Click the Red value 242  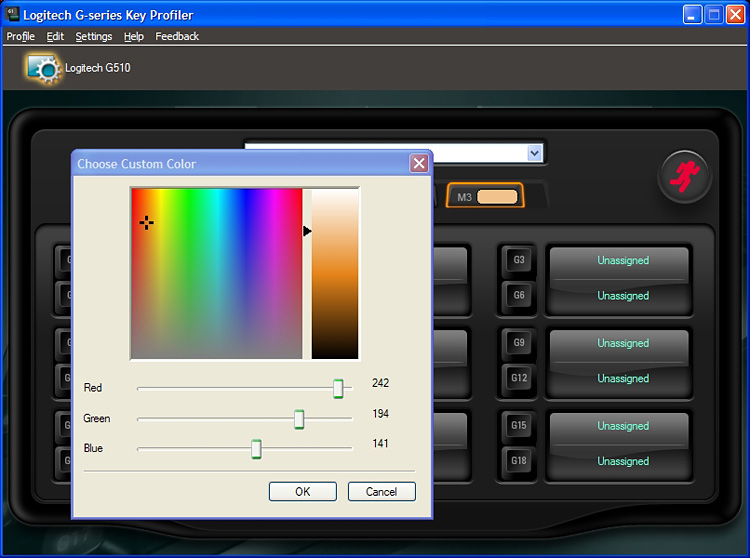(381, 383)
